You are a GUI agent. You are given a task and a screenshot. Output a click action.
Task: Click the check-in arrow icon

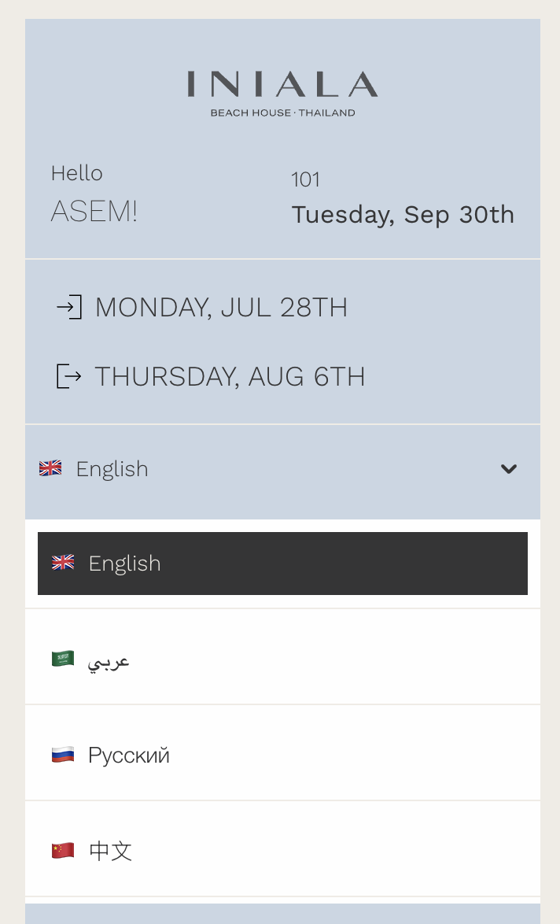pos(69,307)
